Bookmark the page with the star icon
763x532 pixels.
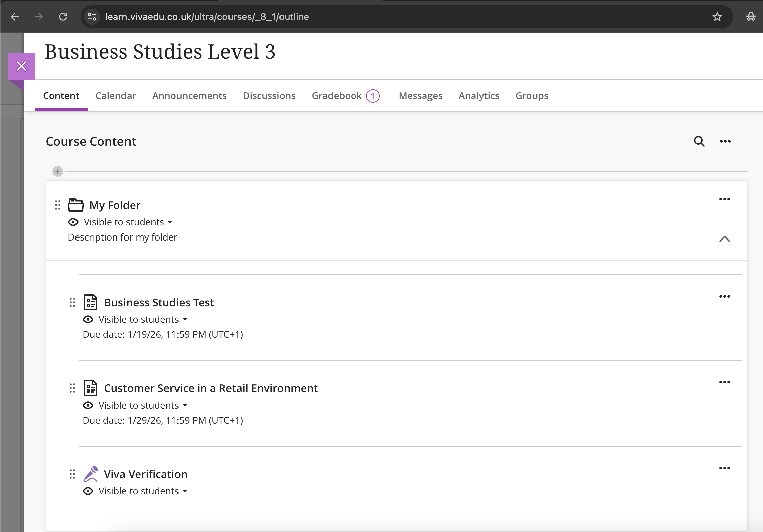click(717, 17)
